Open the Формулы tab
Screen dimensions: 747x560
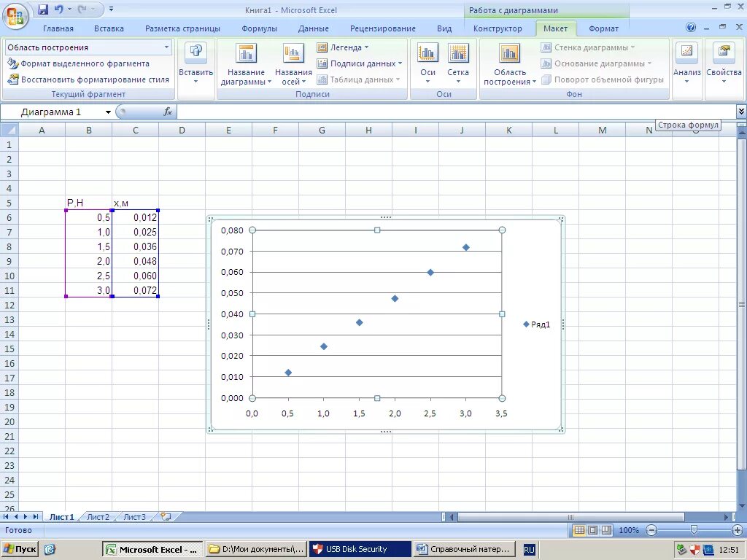tap(259, 28)
